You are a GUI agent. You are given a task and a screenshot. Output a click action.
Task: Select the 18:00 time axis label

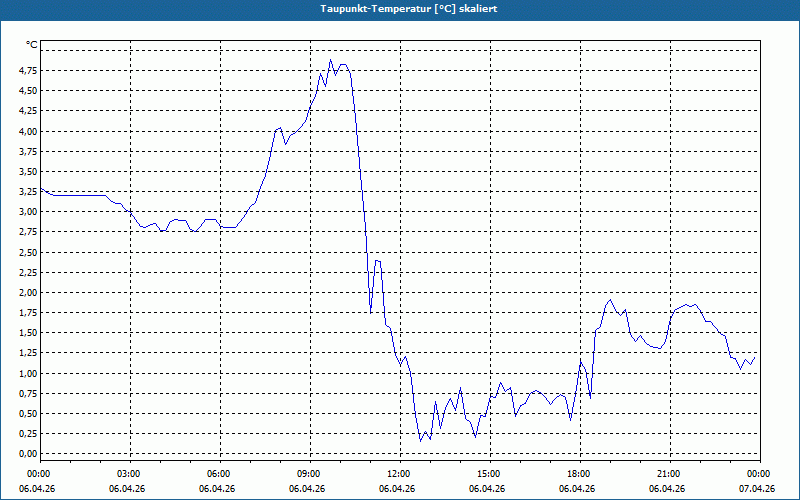580,474
